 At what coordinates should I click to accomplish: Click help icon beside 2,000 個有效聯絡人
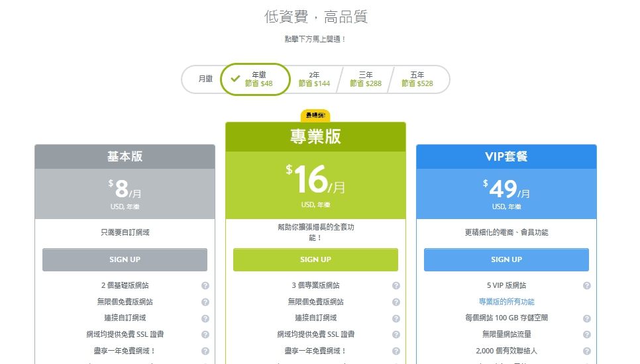click(x=587, y=351)
